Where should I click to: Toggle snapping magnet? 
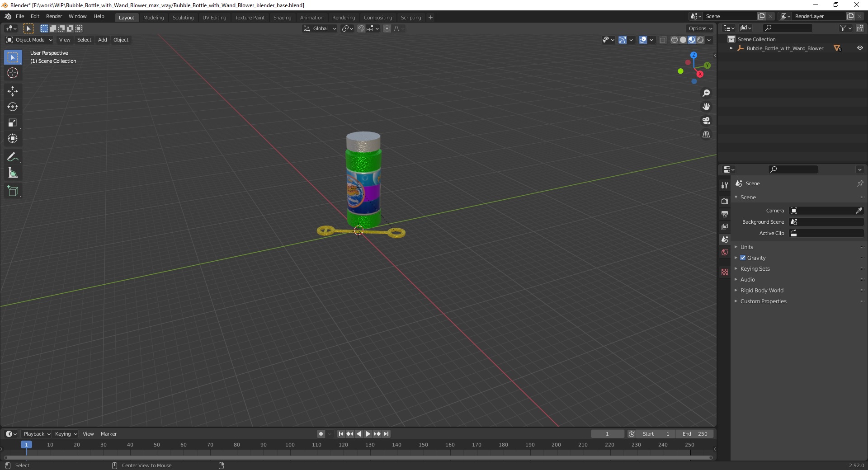(x=361, y=28)
